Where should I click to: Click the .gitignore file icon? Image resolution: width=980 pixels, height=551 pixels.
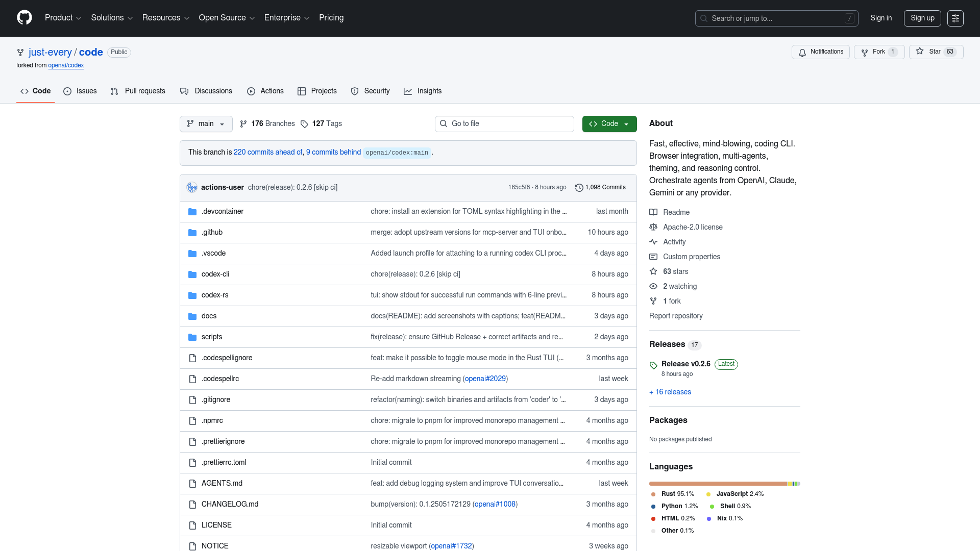point(192,400)
